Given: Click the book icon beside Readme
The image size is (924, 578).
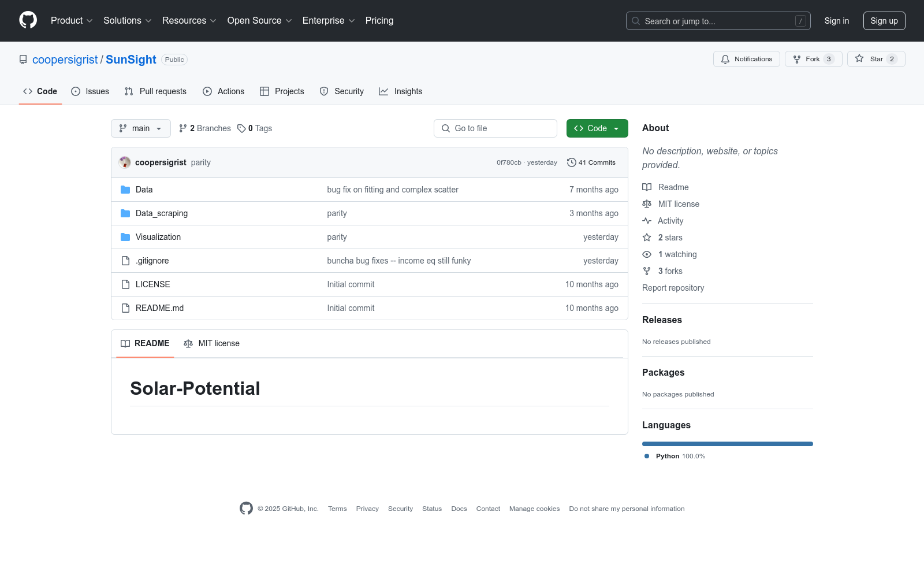Looking at the screenshot, I should (647, 187).
